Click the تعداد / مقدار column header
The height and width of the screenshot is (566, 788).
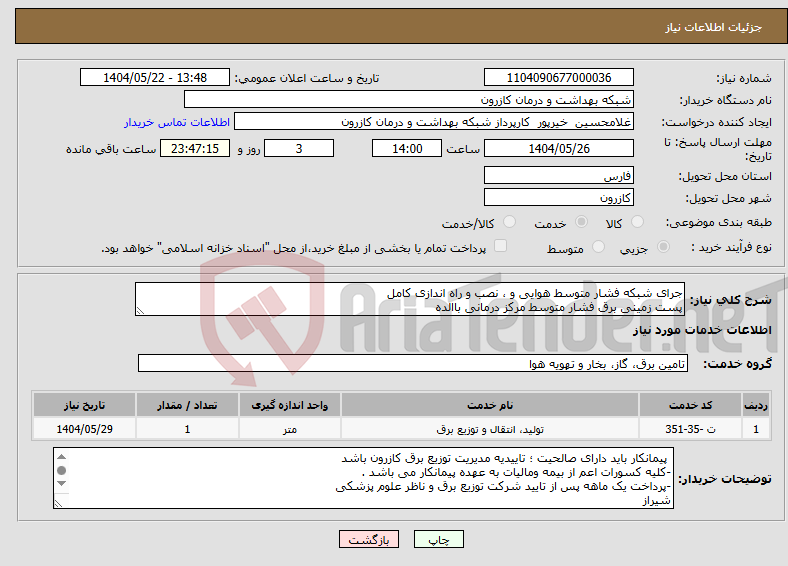(187, 405)
